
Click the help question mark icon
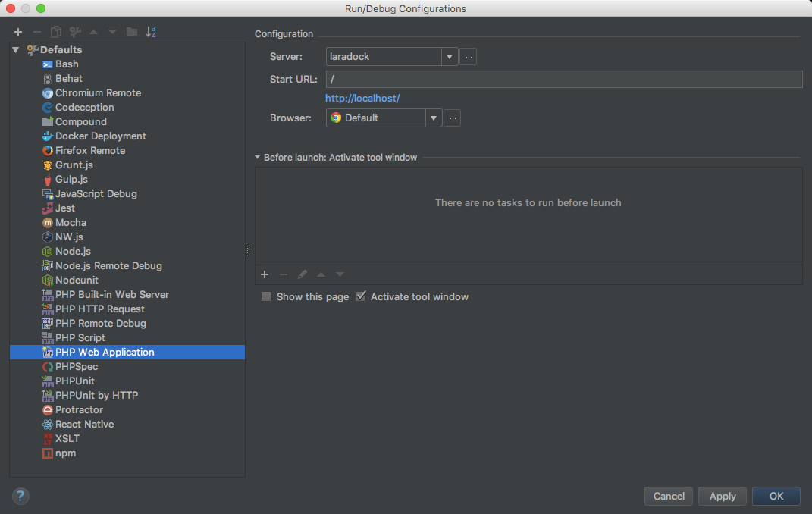[20, 496]
